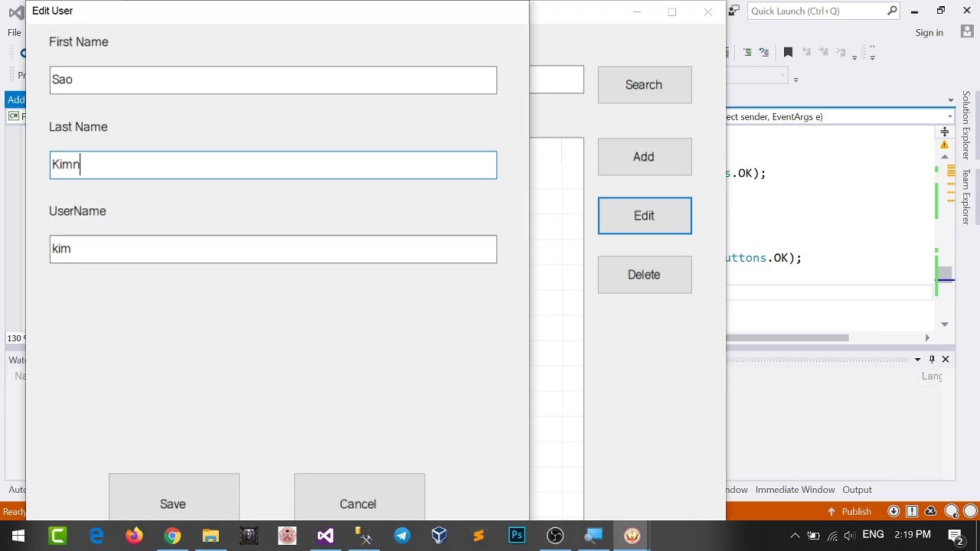The width and height of the screenshot is (980, 551).
Task: Open Google Chrome from the taskbar
Action: click(172, 536)
